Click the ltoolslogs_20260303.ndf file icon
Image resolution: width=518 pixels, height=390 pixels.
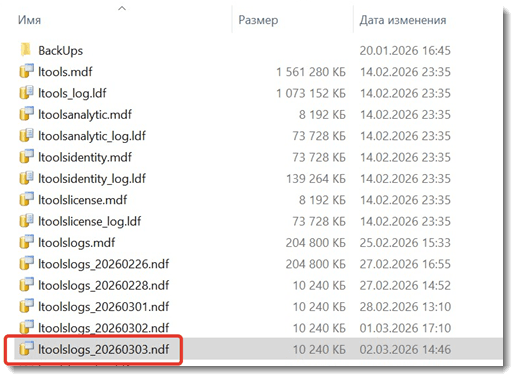coord(26,348)
